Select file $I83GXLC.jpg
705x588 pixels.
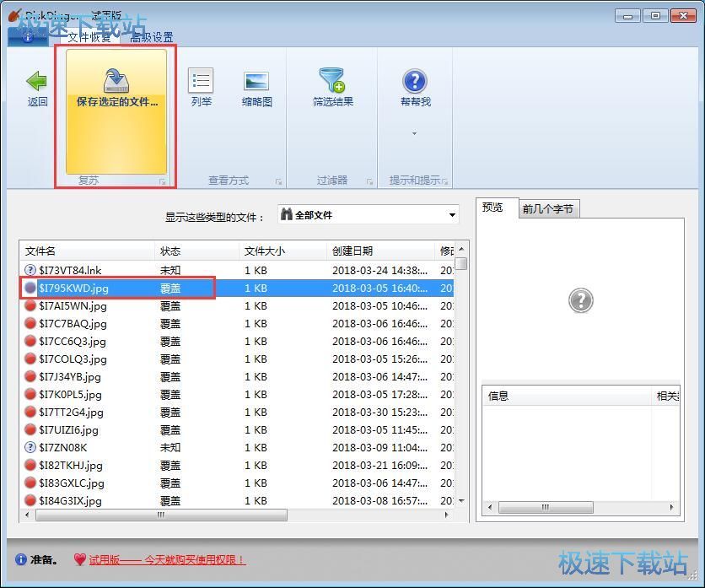coord(72,483)
